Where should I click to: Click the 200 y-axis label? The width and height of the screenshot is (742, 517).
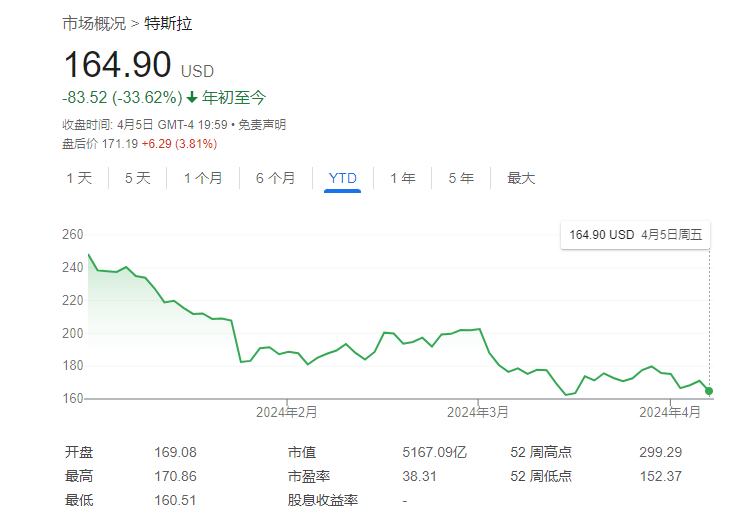72,333
